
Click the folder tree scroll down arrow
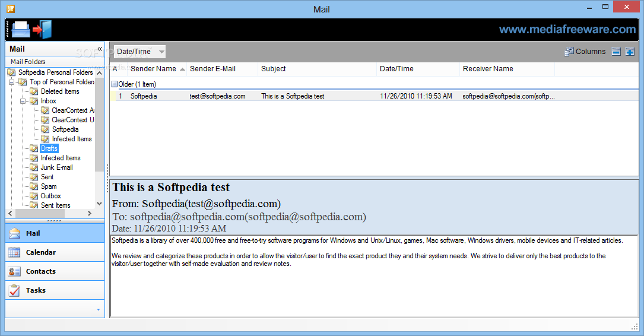(x=99, y=204)
